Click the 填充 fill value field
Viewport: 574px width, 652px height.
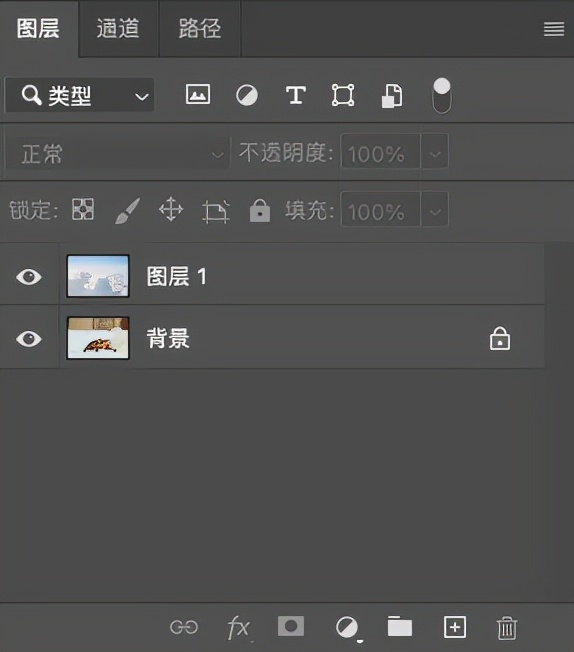[381, 209]
